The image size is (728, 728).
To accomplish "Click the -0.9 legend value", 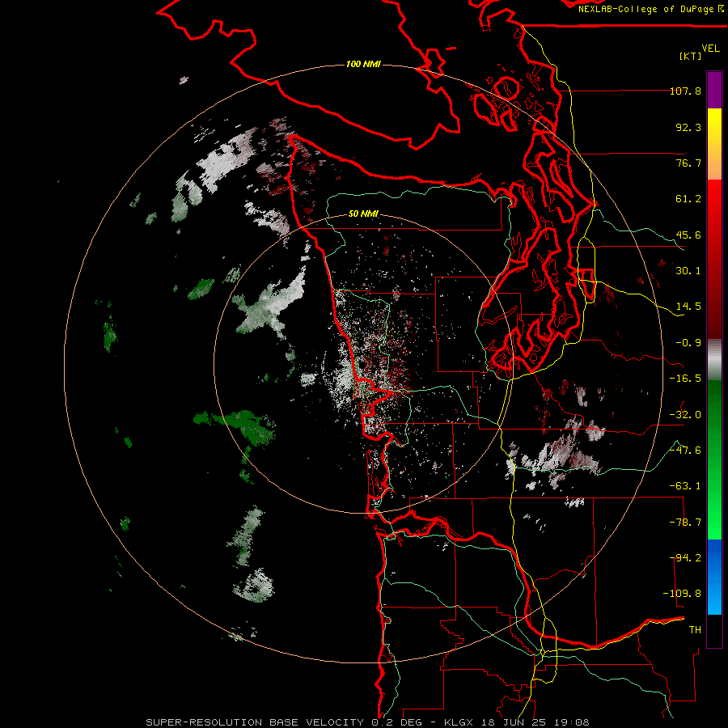I will click(688, 343).
